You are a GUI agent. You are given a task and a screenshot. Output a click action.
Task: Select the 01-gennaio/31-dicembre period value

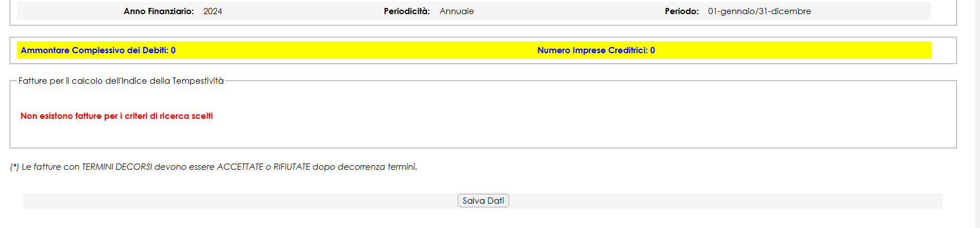coord(759,11)
